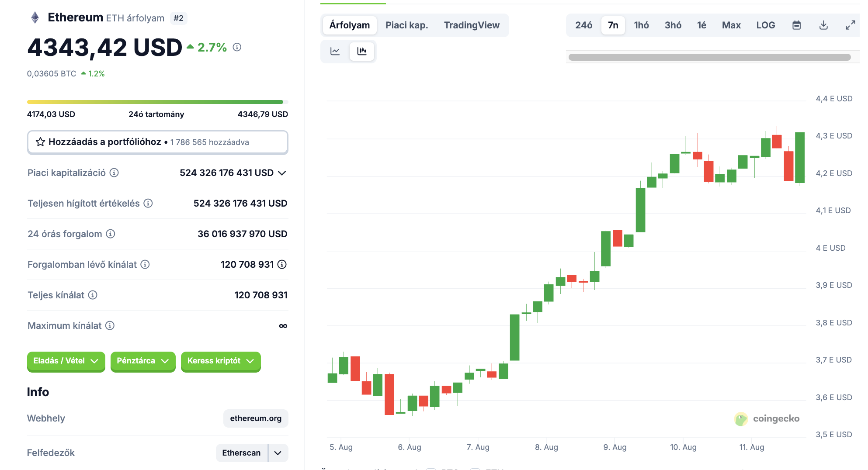Toggle the BTC comparison checkbox
868x470 pixels.
point(431,468)
